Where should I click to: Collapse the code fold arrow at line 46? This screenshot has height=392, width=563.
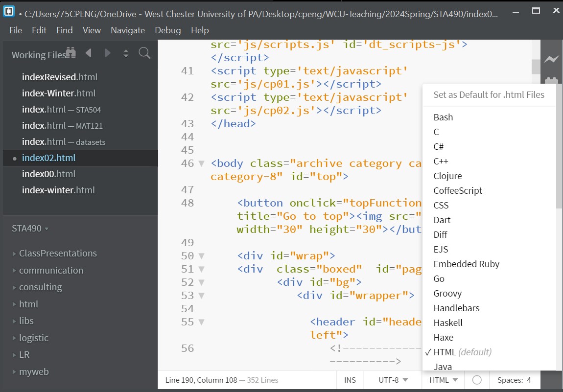coord(201,163)
